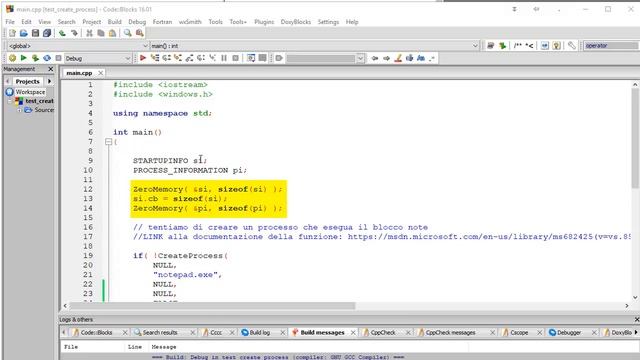Collapse the test_creat project node

pos(11,101)
